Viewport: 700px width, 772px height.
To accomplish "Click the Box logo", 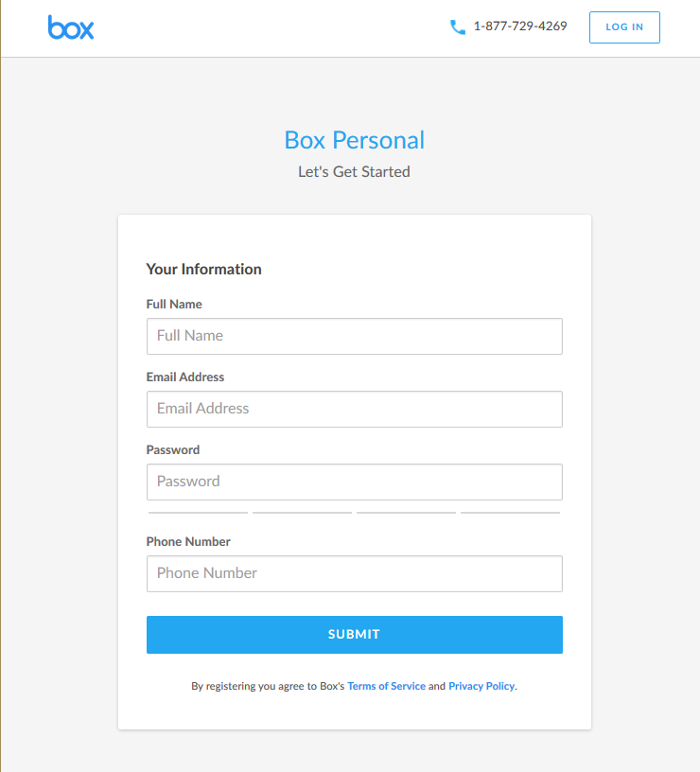I will pyautogui.click(x=71, y=27).
